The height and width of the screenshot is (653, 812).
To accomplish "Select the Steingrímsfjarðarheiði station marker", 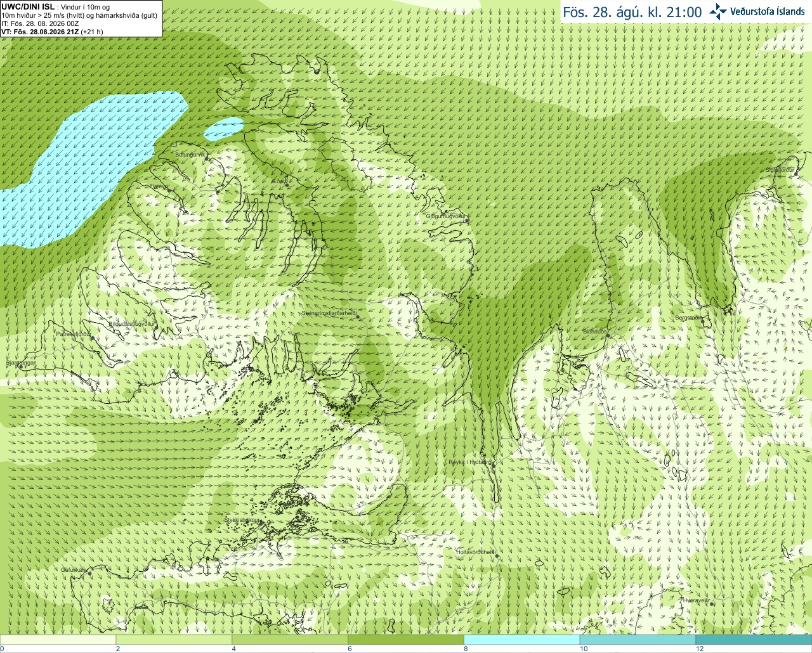I will (x=357, y=316).
